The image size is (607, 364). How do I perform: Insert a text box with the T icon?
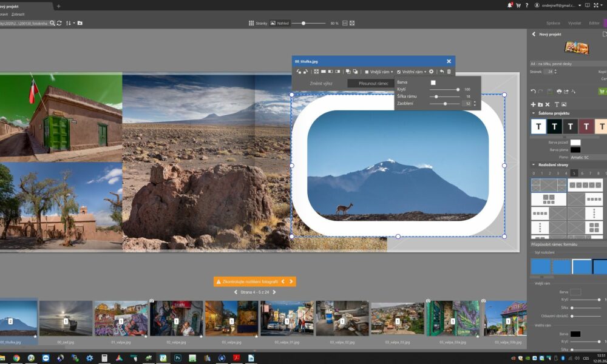click(x=557, y=104)
